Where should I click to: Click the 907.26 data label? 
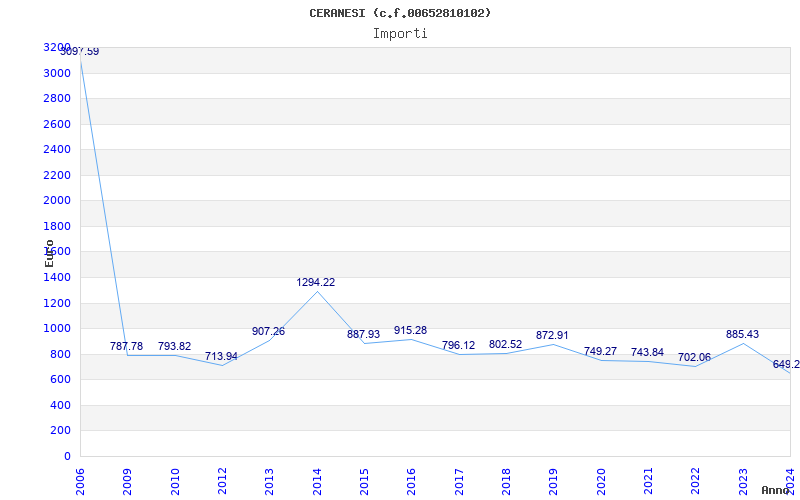268,331
